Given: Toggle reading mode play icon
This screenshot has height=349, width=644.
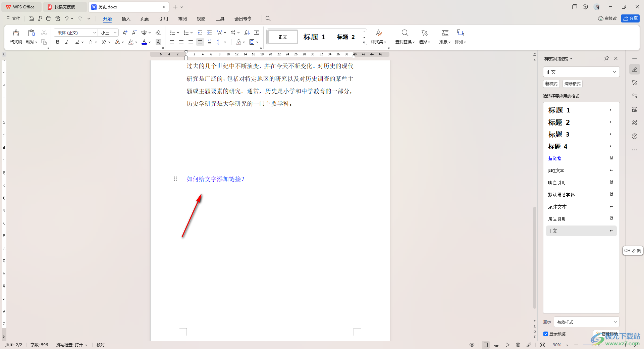Looking at the screenshot, I should click(507, 345).
